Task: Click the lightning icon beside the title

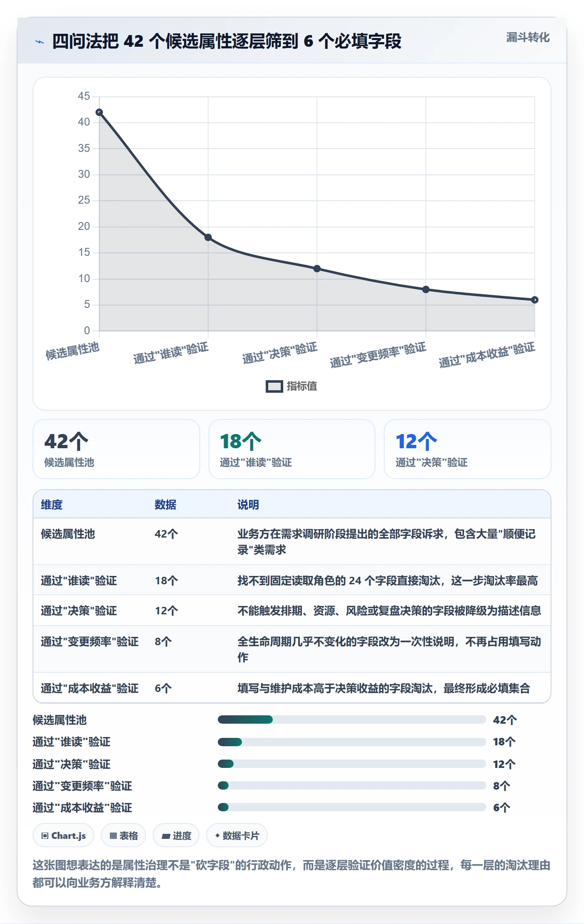Action: tap(40, 42)
